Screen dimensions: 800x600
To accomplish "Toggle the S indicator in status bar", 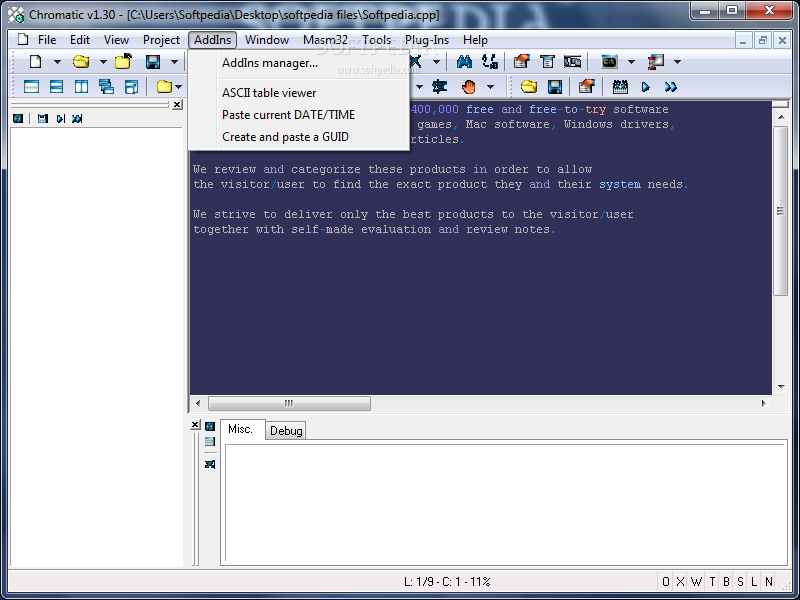I will click(740, 582).
